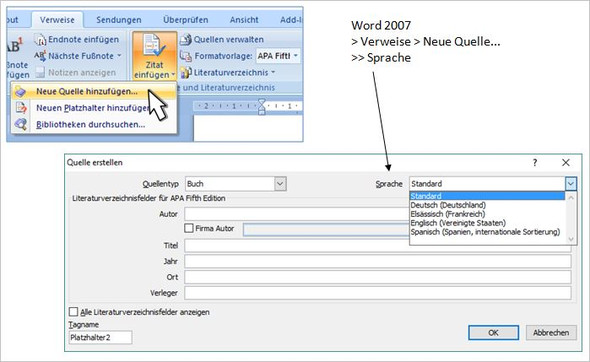Viewport: 590px width, 362px height.
Task: Open the Quellentyp dropdown
Action: pyautogui.click(x=280, y=184)
